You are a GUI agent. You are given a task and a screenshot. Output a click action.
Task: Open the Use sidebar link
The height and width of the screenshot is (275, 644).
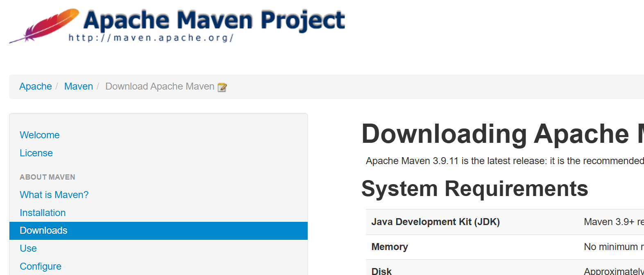pyautogui.click(x=28, y=248)
